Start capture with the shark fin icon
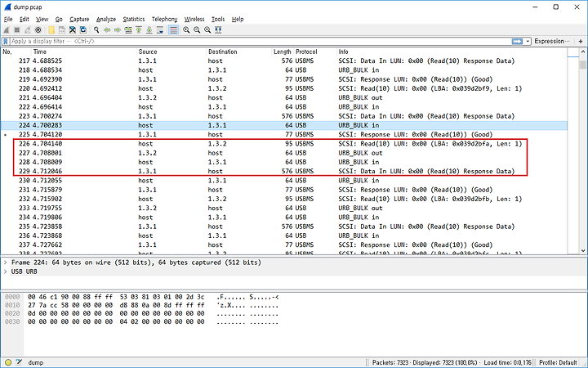 tap(7, 30)
